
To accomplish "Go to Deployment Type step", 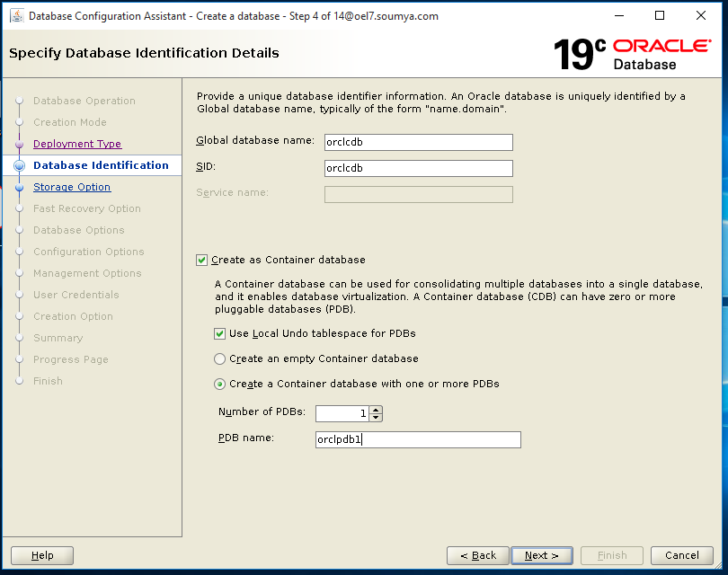I will point(77,144).
